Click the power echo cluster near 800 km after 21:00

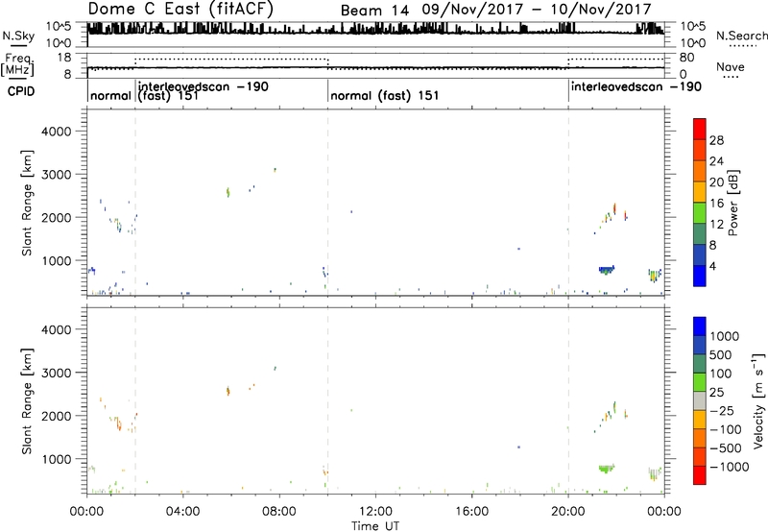(607, 270)
